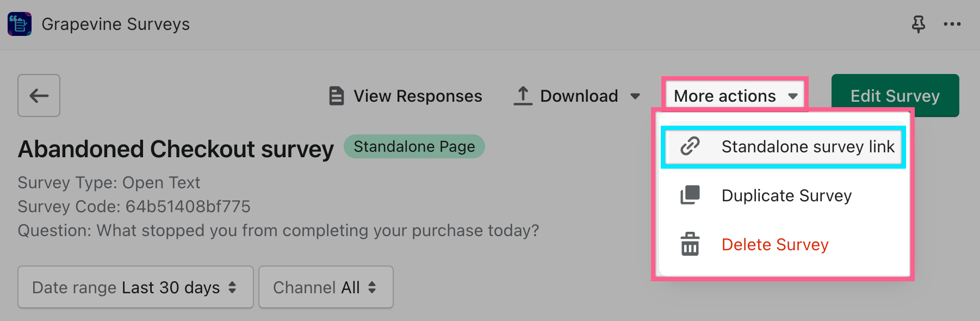Choose Delete Survey from the menu
This screenshot has width=980, height=321.
click(775, 245)
